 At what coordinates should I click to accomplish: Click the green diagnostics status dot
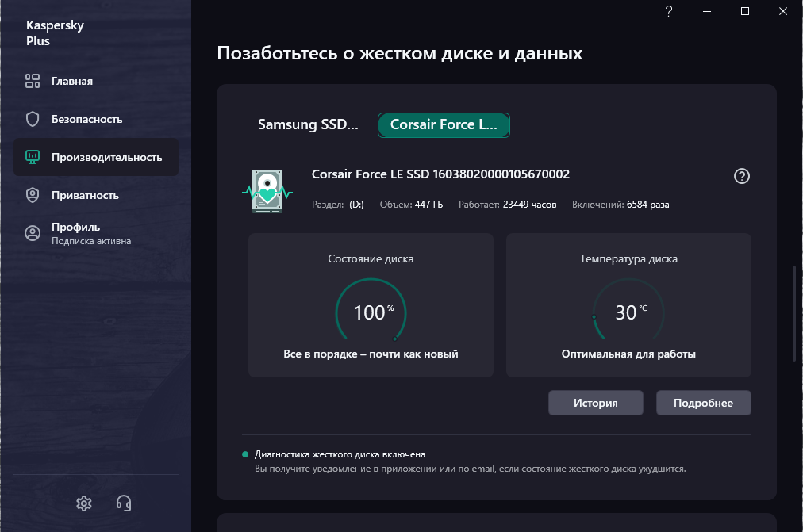tap(245, 454)
